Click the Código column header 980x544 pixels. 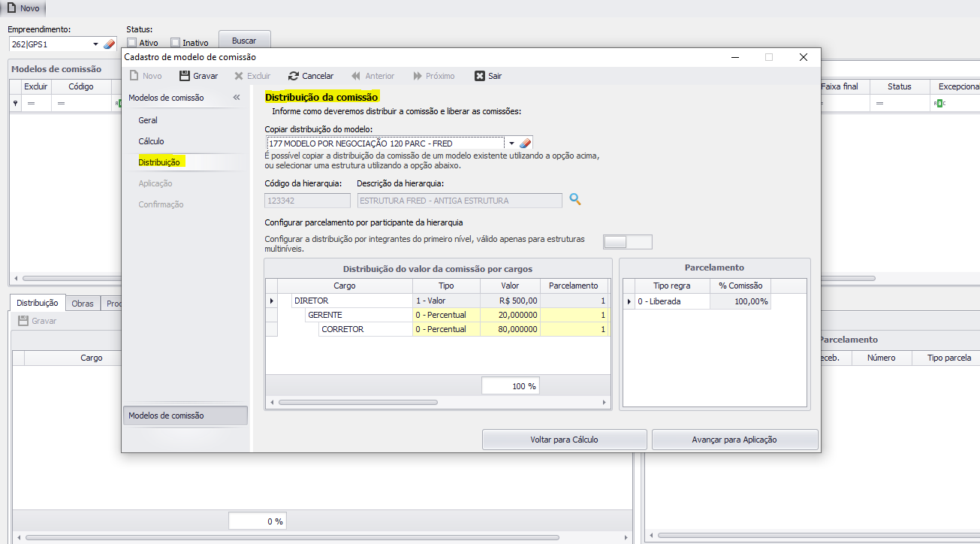coord(81,86)
